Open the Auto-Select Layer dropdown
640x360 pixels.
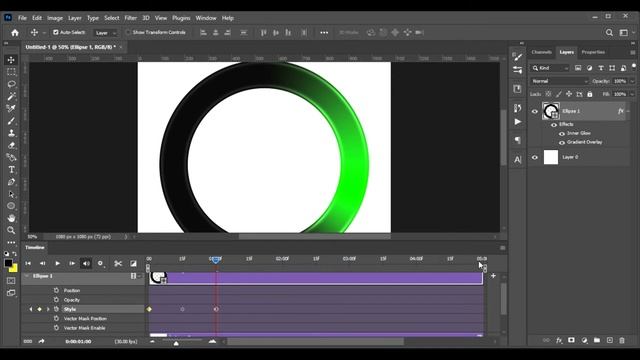[x=105, y=33]
